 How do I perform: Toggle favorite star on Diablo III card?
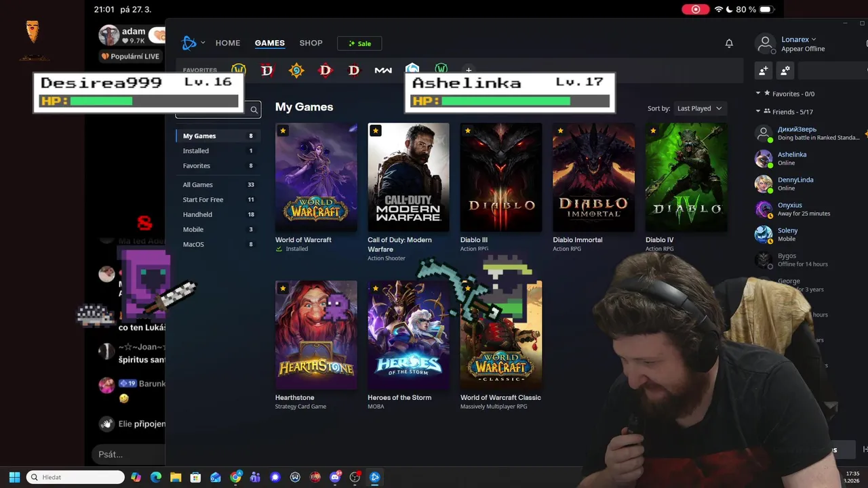coord(468,131)
